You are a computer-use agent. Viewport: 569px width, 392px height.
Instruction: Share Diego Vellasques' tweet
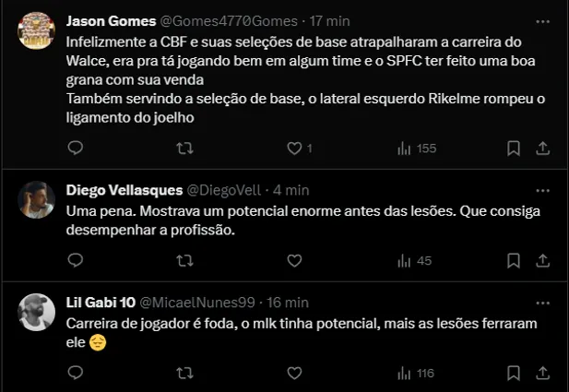544,261
